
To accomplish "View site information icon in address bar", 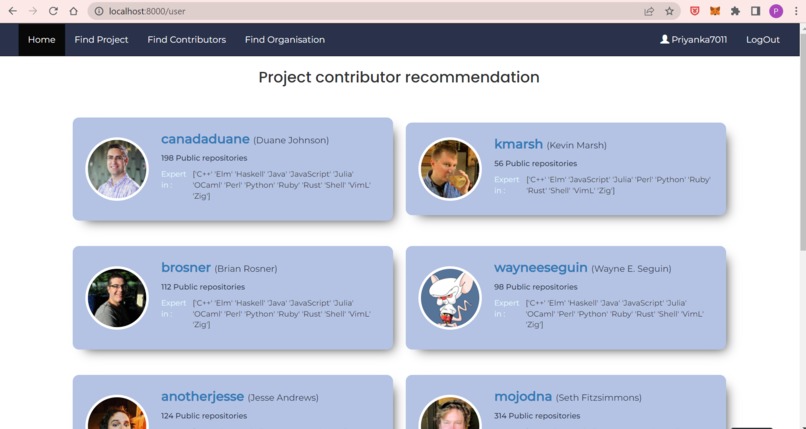I will 99,11.
